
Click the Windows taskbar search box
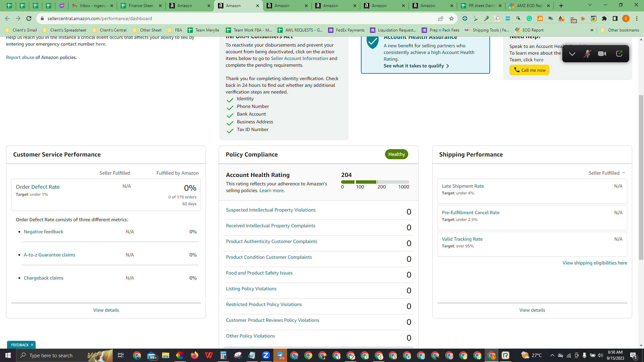(x=64, y=355)
